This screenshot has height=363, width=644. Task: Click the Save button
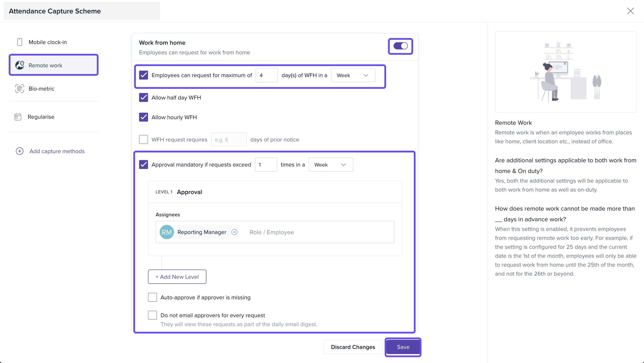coord(403,347)
